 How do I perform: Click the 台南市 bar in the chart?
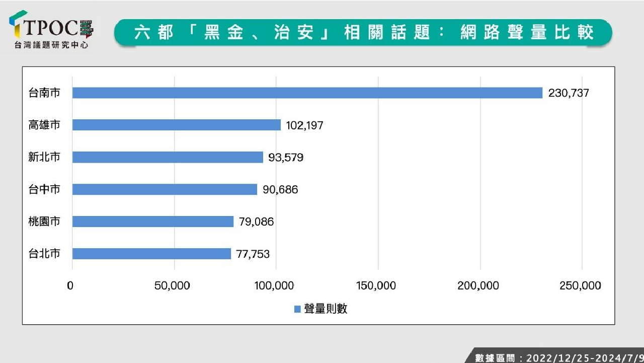pos(307,93)
